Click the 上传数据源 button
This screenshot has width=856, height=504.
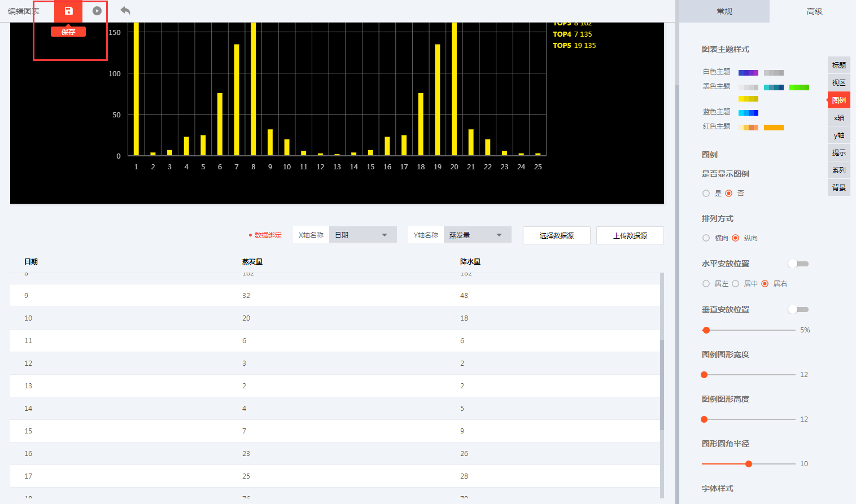coord(630,235)
